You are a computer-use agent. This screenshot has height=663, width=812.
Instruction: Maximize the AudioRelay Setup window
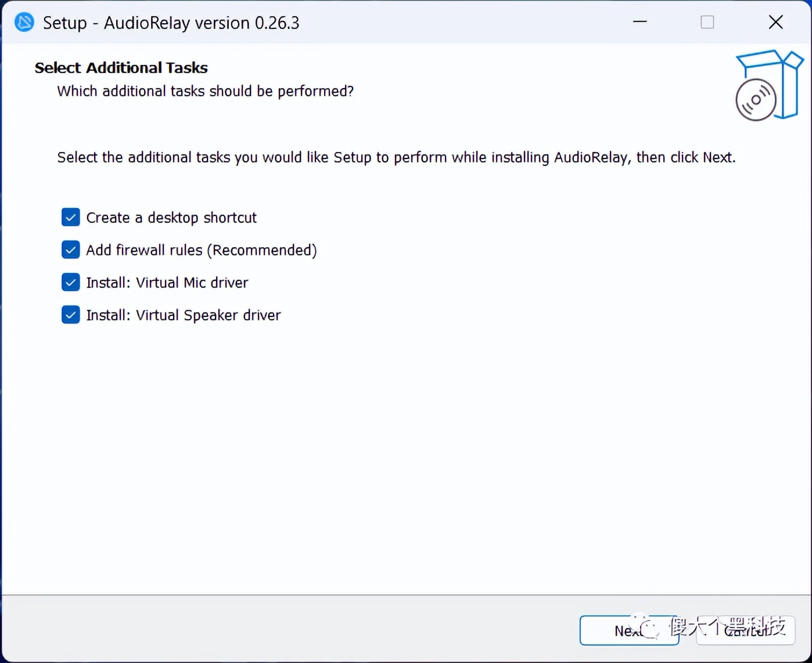[707, 22]
